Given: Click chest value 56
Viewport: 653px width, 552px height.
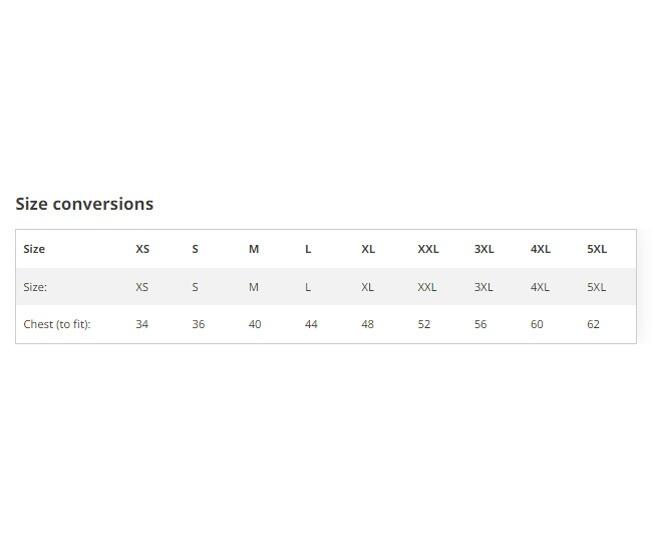Looking at the screenshot, I should (x=481, y=324).
